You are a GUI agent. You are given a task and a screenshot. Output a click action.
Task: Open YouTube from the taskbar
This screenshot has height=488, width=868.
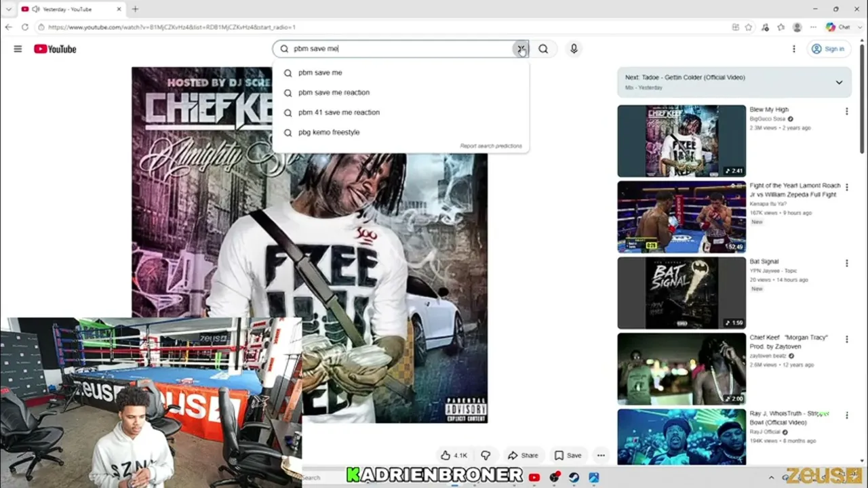[x=534, y=477]
